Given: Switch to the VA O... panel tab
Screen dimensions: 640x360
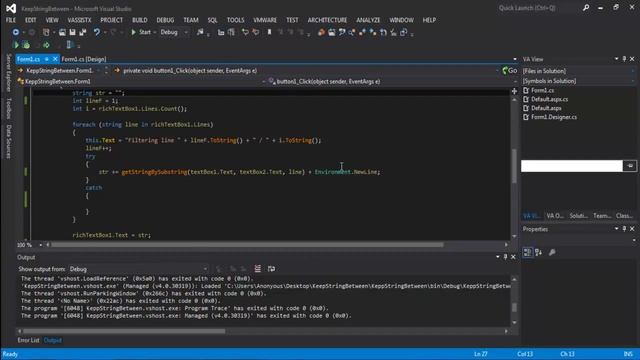Looking at the screenshot, I should (x=555, y=216).
